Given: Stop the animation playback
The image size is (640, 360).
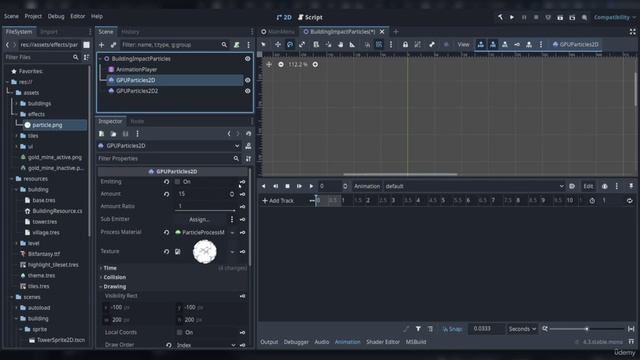Looking at the screenshot, I should [x=287, y=186].
